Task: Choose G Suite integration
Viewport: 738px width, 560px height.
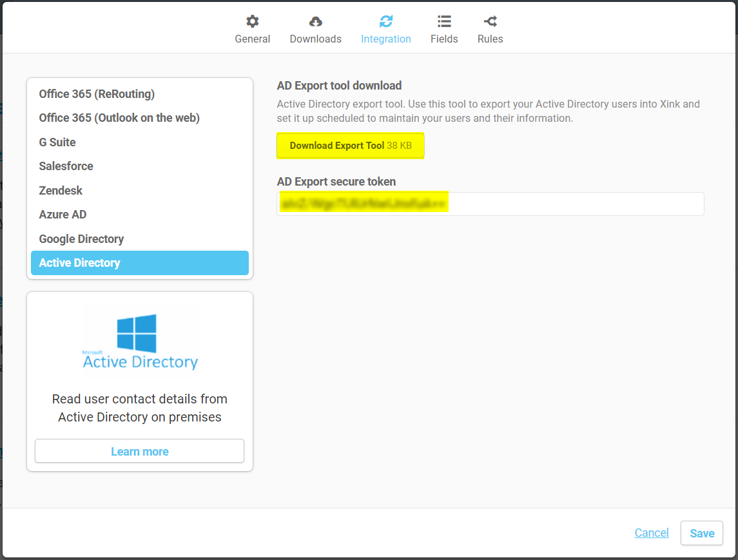Action: [x=140, y=142]
